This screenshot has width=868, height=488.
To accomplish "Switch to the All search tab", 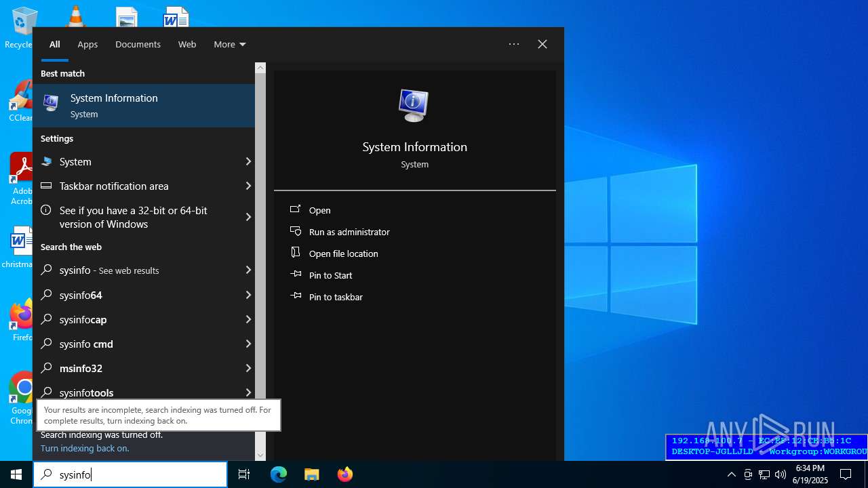I will [x=55, y=44].
